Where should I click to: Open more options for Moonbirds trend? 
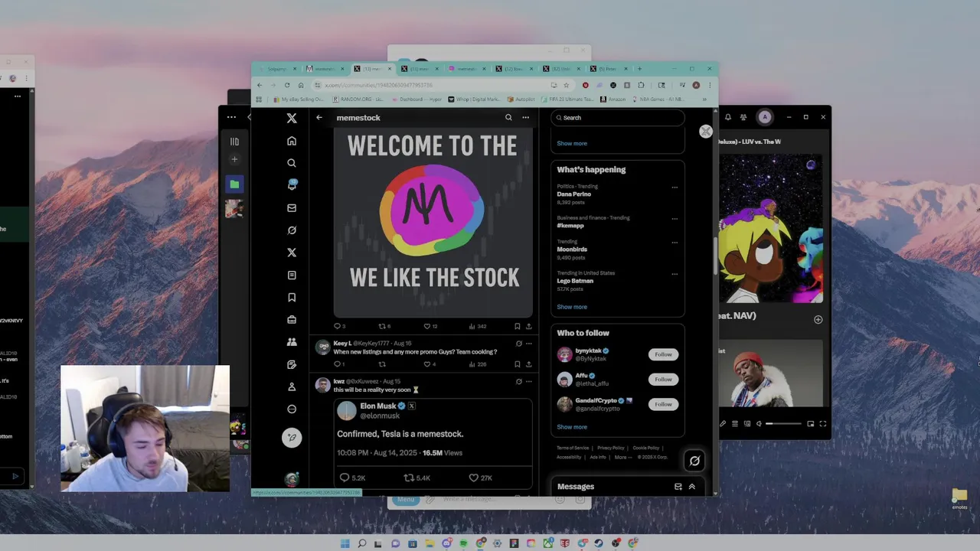coord(675,242)
